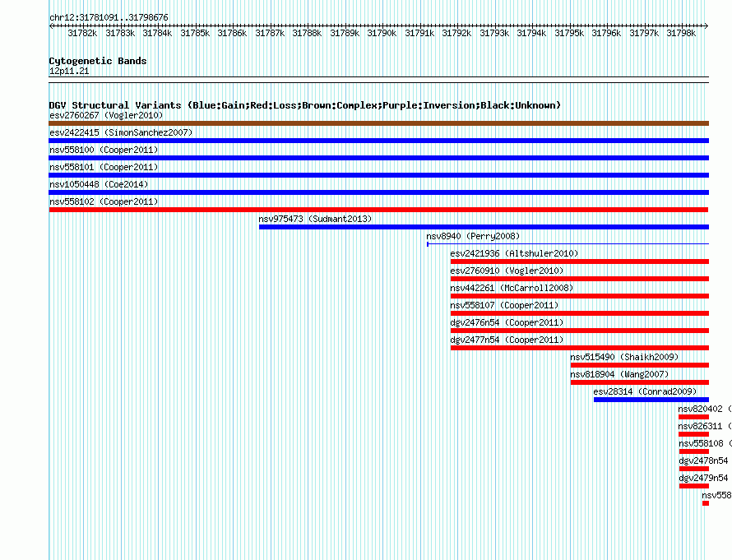This screenshot has height=560, width=732.
Task: Click the 31792k ruler tick label
Action: (456, 33)
